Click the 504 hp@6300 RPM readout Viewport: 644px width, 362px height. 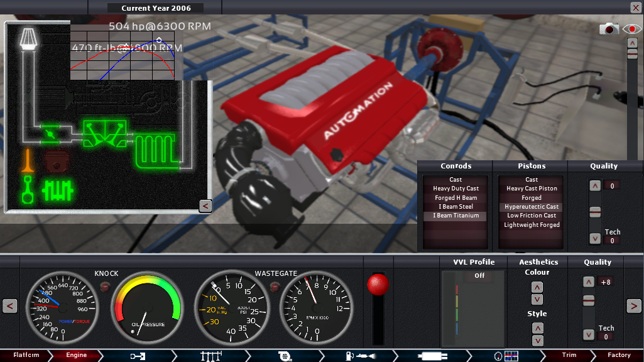point(160,26)
